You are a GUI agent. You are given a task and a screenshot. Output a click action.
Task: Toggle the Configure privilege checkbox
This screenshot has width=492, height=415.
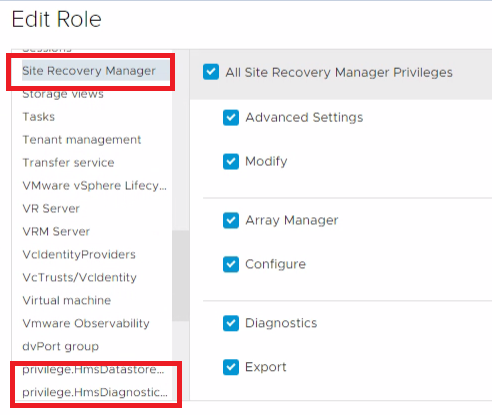coord(231,264)
